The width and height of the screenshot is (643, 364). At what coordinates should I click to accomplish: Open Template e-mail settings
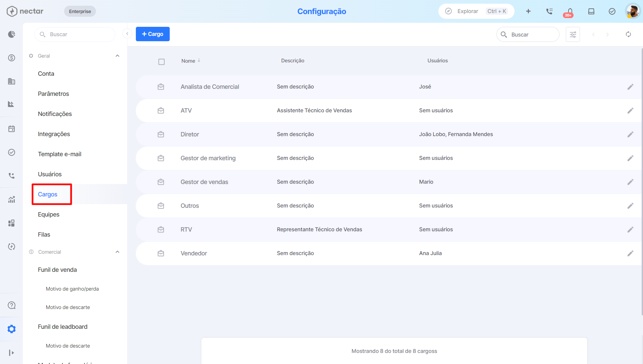[59, 154]
